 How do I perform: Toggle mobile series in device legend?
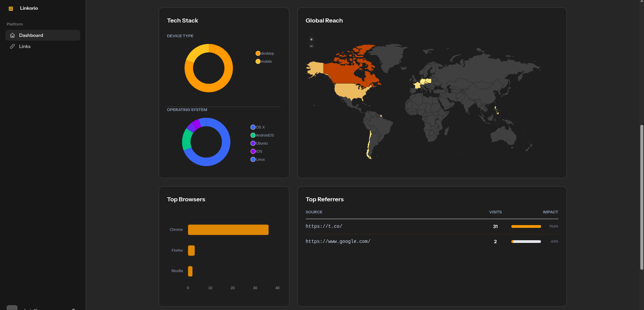(264, 61)
